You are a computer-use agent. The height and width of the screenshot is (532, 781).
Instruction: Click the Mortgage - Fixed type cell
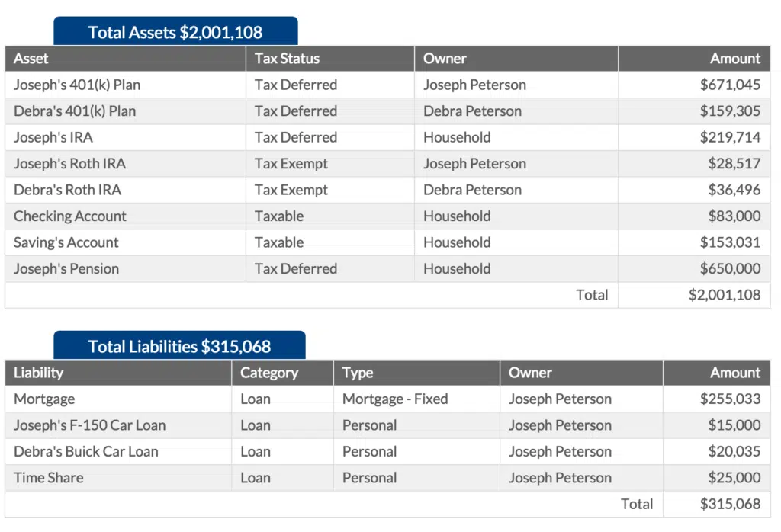(x=395, y=399)
